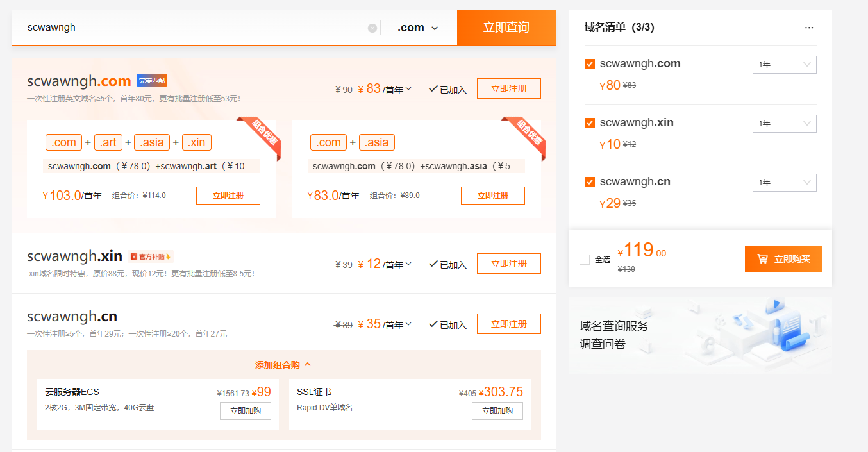Click the scwawngh.com result title
The width and height of the screenshot is (868, 452).
point(79,81)
